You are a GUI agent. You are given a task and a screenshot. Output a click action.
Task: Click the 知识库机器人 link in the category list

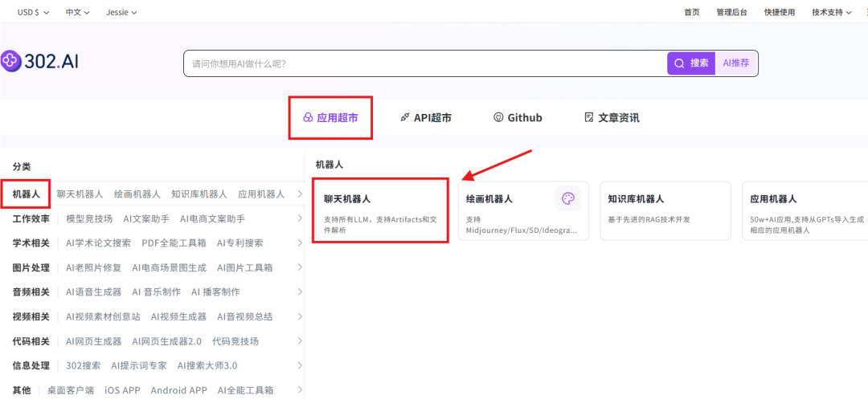click(x=199, y=194)
